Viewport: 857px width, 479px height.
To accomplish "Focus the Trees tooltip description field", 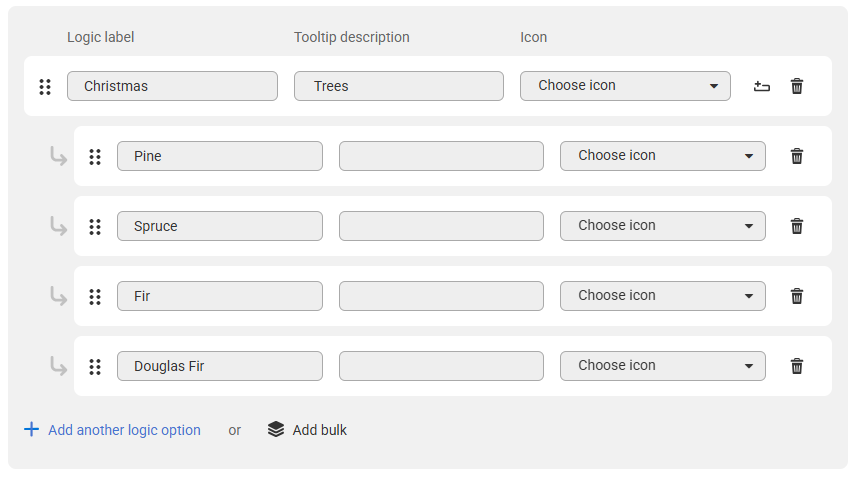I will (x=399, y=86).
